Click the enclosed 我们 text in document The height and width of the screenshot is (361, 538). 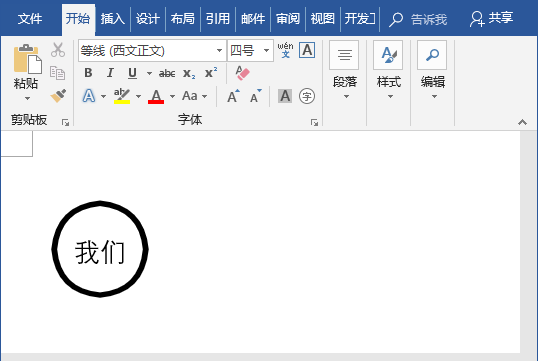click(100, 253)
